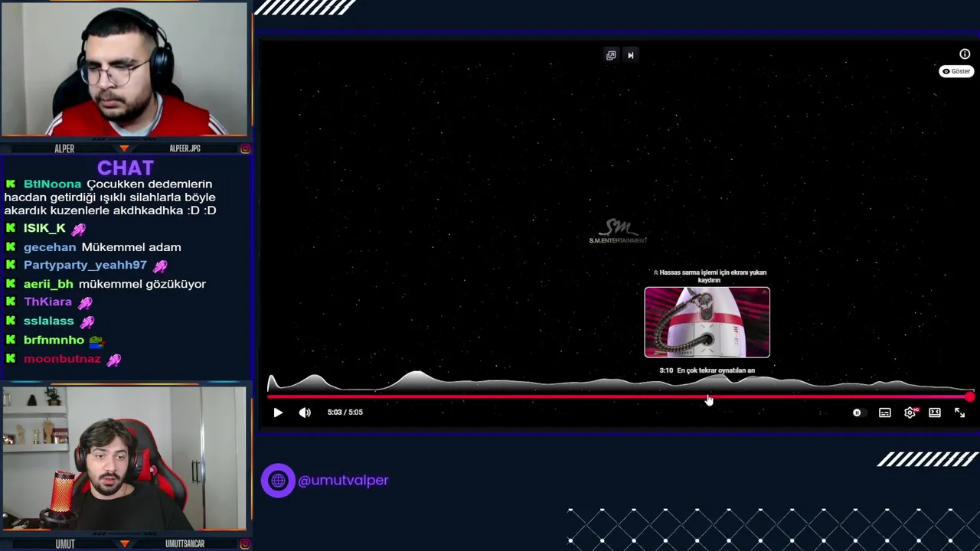Screen dimensions: 980x551
Task: Click the CHAT panel heading
Action: pyautogui.click(x=126, y=168)
